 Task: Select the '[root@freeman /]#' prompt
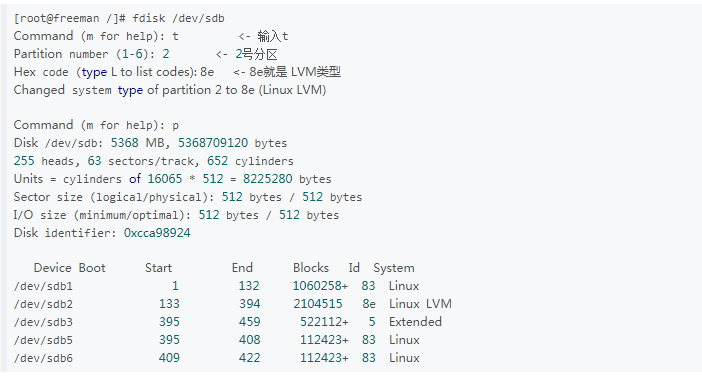(x=71, y=18)
